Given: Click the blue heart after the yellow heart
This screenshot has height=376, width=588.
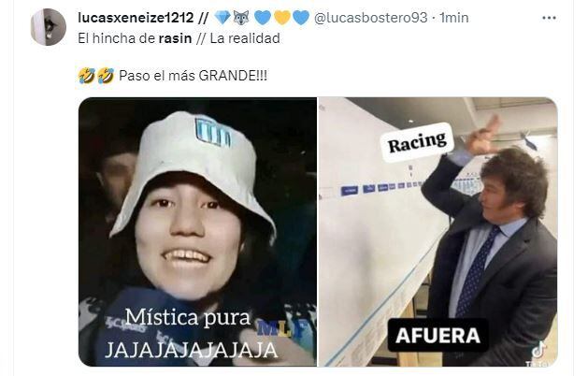Looking at the screenshot, I should [x=301, y=18].
